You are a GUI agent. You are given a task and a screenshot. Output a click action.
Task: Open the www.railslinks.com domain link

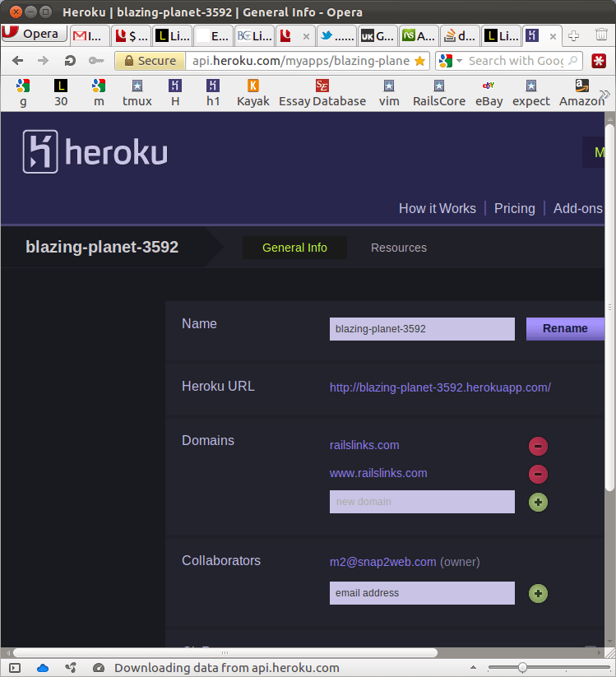tap(378, 473)
